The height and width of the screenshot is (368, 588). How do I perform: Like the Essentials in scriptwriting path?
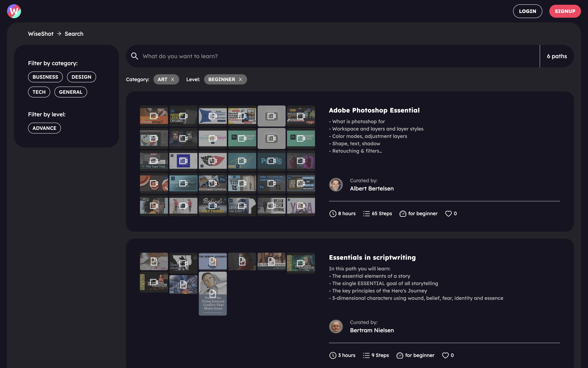[x=445, y=355]
